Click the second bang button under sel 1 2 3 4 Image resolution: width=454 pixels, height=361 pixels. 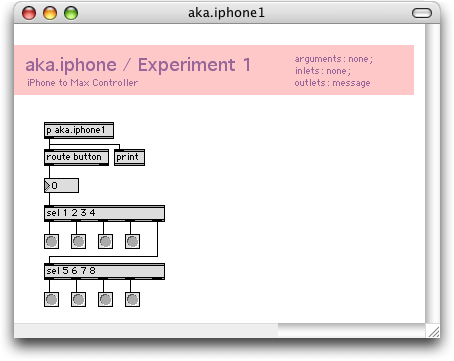point(79,241)
